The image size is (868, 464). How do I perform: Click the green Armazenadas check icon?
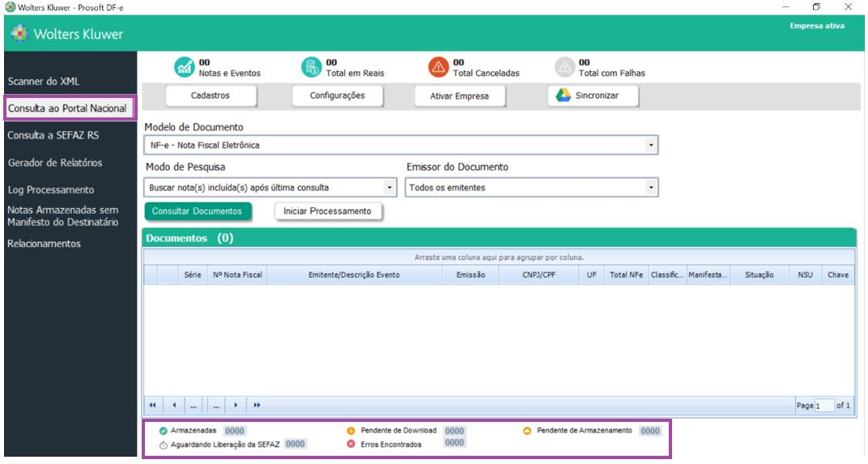coord(163,431)
